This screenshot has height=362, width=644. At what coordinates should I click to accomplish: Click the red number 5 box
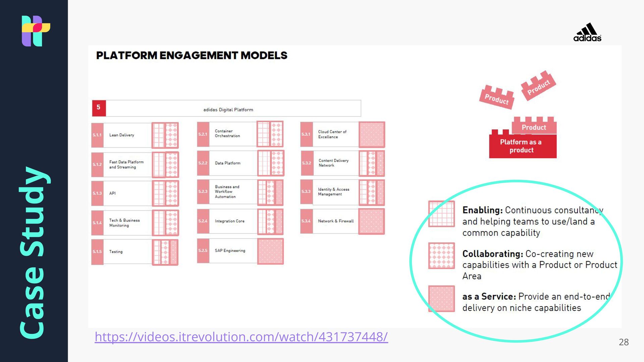(99, 108)
